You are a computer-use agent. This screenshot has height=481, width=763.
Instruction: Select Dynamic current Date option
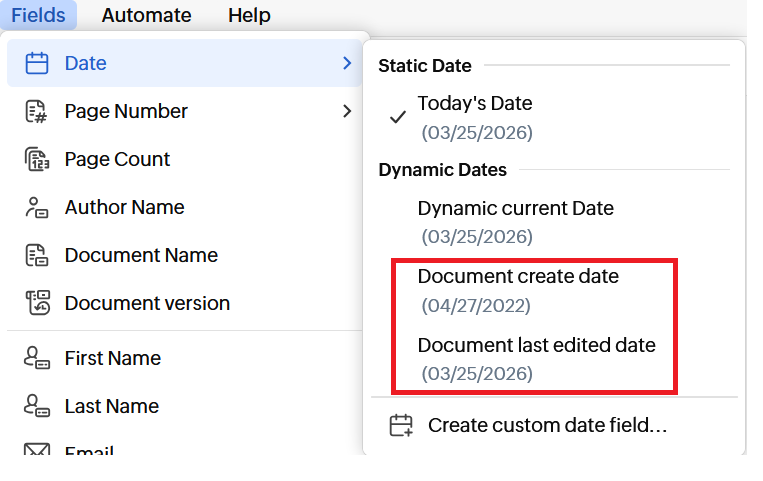515,209
